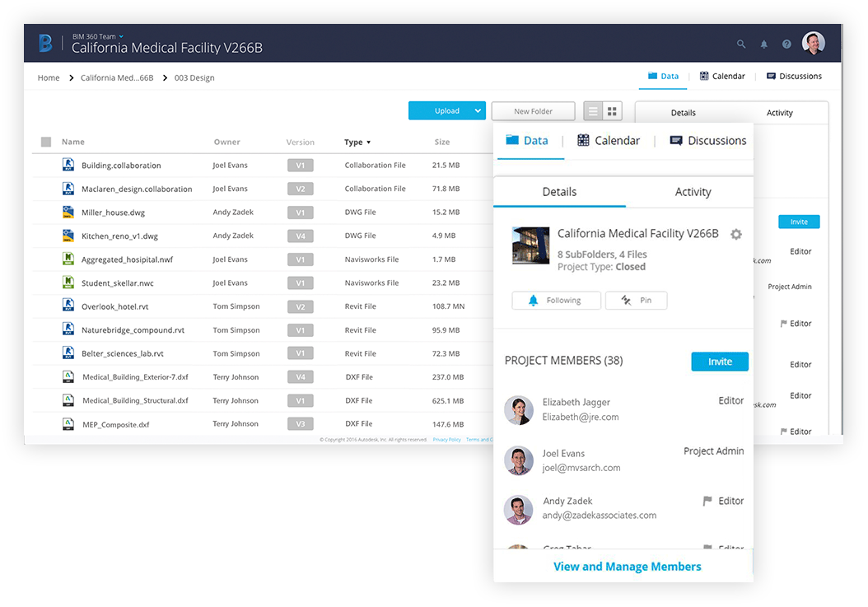
Task: Switch to grid view
Action: [612, 111]
